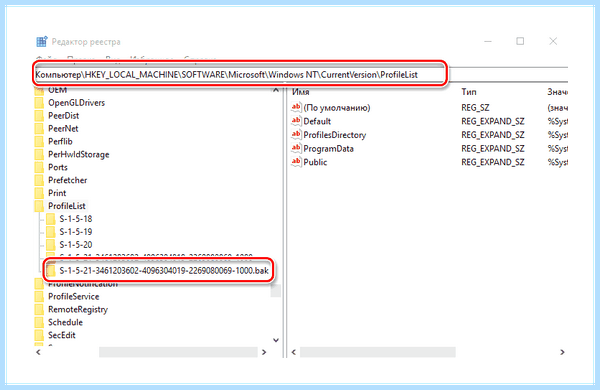Image resolution: width=600 pixels, height=390 pixels.
Task: Click the Тип column header
Action: click(x=469, y=92)
